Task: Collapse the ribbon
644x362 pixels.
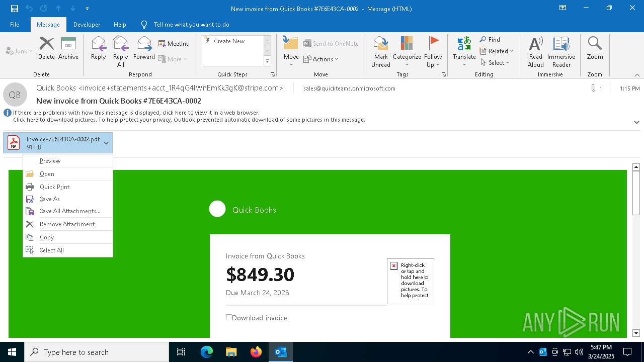Action: pos(637,75)
